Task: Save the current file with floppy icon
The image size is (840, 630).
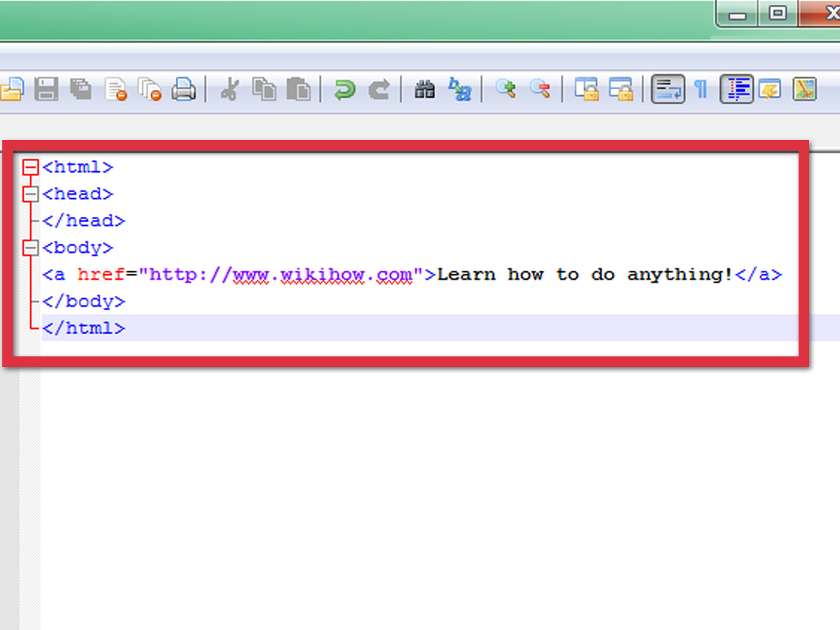Action: pyautogui.click(x=46, y=89)
